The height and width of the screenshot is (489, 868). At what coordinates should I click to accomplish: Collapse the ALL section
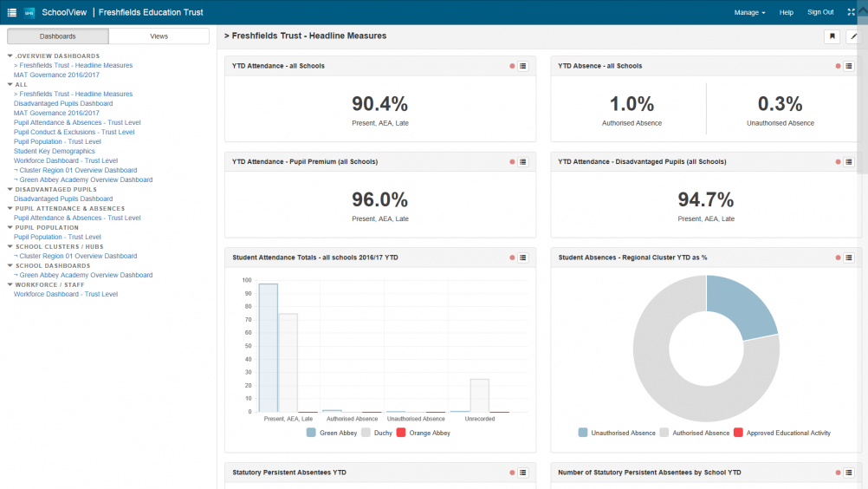10,85
